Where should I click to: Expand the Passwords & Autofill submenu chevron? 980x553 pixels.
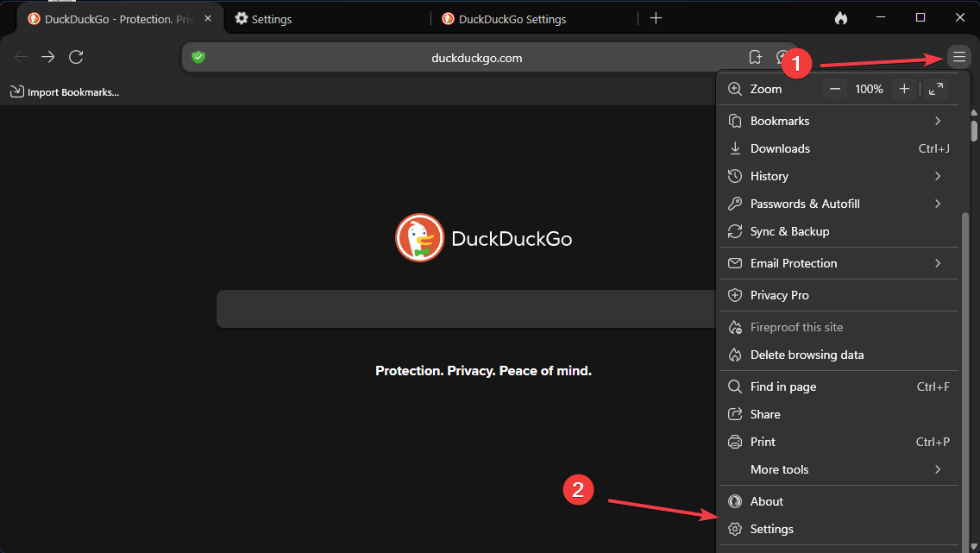pyautogui.click(x=938, y=204)
